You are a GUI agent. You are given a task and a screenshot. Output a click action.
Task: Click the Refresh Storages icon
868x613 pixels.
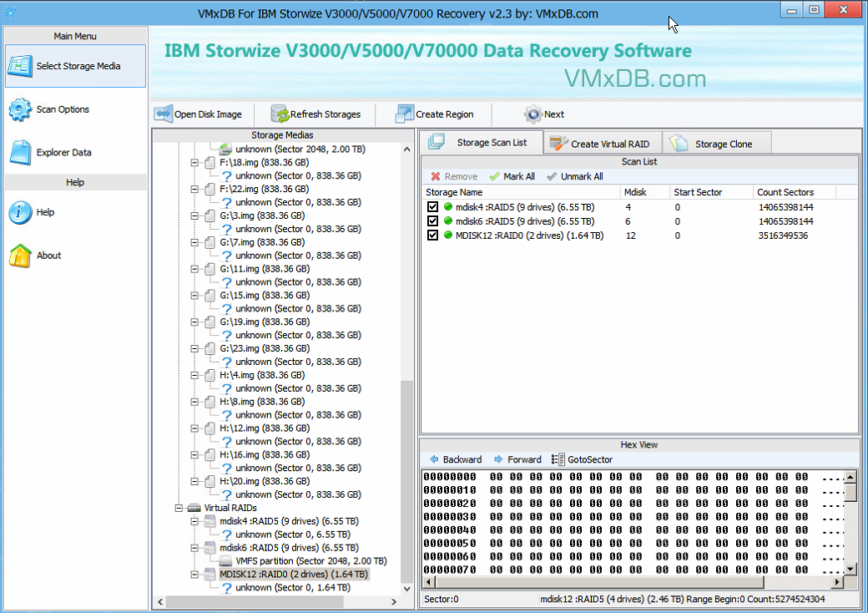pos(280,114)
